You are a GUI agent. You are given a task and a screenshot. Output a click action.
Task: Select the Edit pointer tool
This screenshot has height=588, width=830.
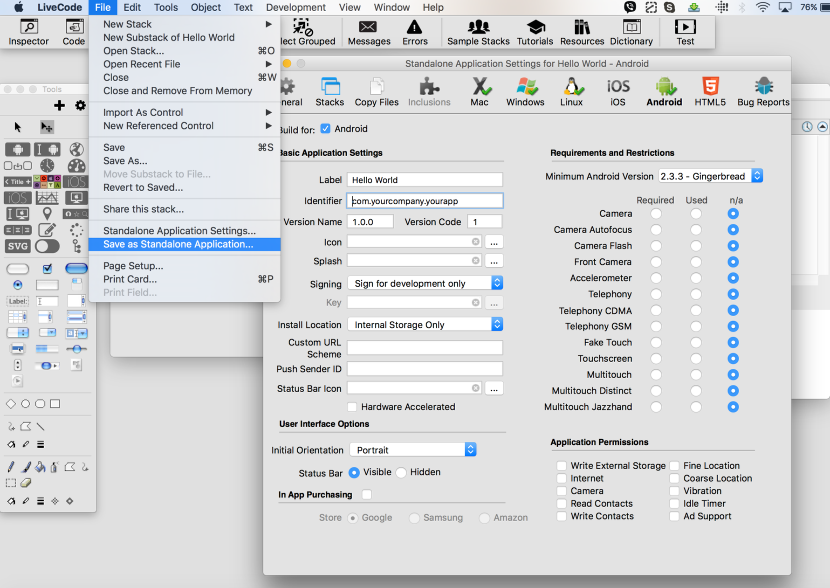(x=47, y=127)
